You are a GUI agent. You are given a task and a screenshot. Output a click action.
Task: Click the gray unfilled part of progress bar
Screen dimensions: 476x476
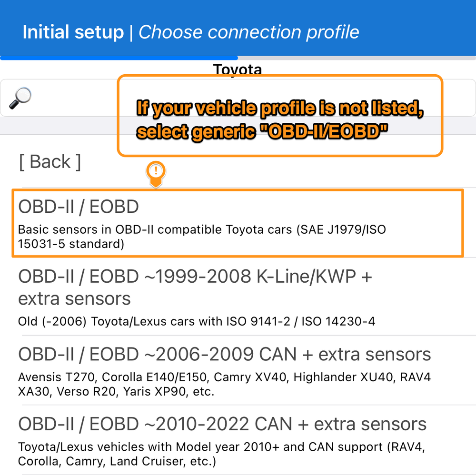[357, 58]
